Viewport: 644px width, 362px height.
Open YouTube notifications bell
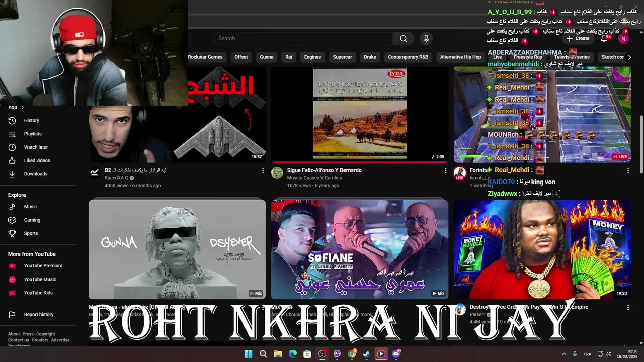click(605, 38)
